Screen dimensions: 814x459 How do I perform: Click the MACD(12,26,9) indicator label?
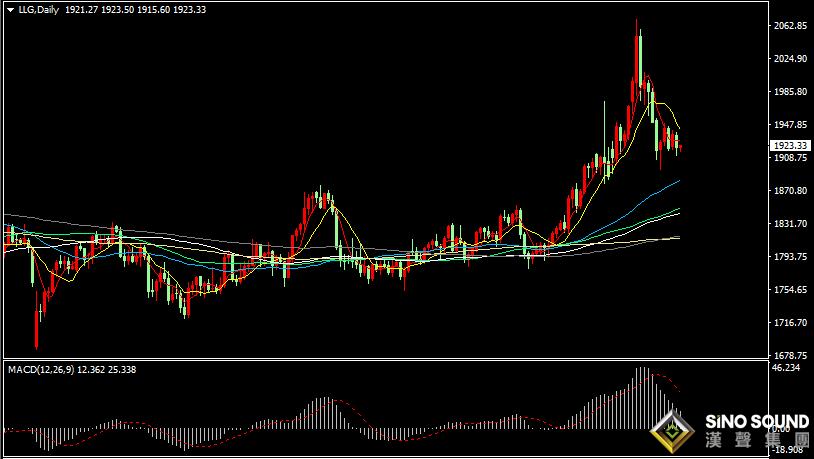pyautogui.click(x=41, y=370)
